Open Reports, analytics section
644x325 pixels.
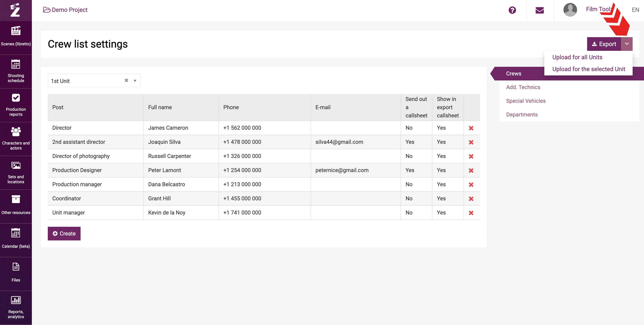(16, 307)
